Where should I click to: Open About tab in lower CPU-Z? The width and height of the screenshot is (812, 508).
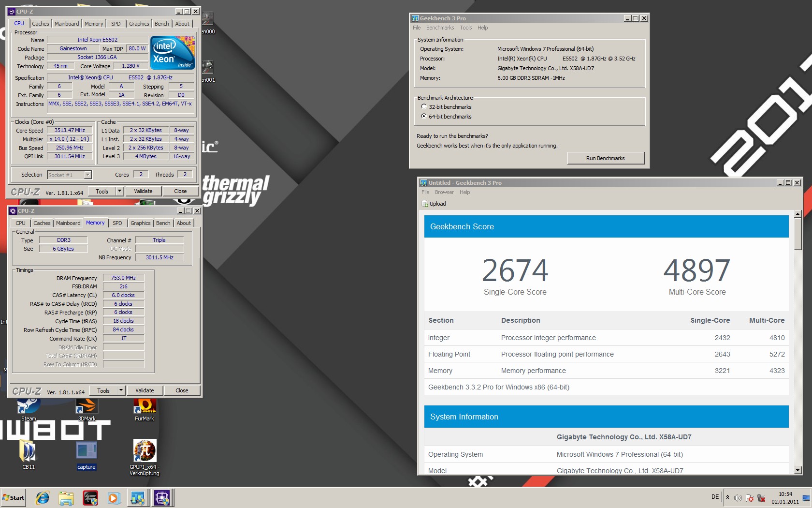184,223
